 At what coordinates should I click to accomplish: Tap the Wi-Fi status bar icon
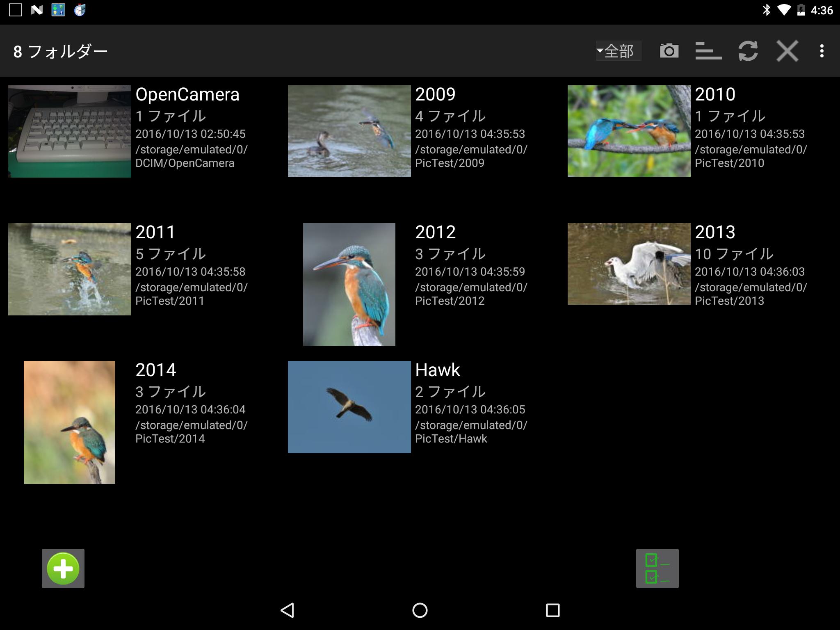784,10
